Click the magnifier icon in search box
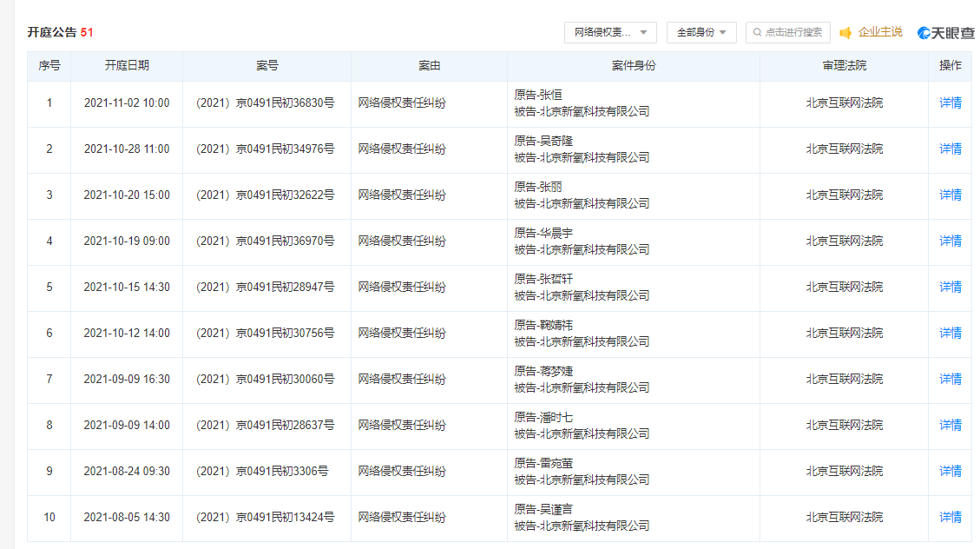Image resolution: width=980 pixels, height=549 pixels. pos(758,32)
